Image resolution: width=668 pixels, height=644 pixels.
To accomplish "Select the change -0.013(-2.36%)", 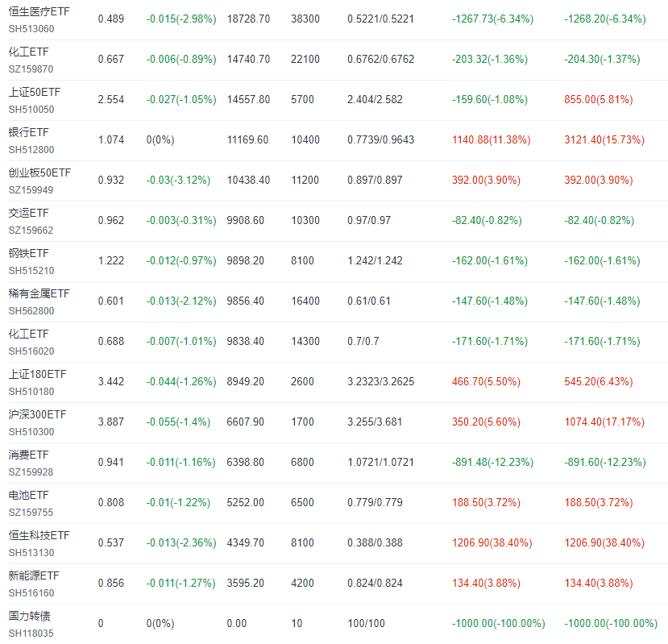I will pos(181,543).
